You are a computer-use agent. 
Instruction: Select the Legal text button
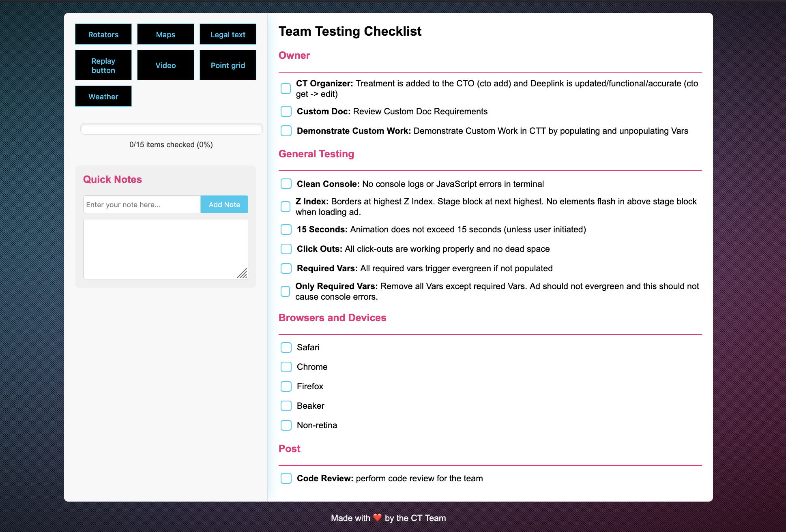(x=228, y=34)
